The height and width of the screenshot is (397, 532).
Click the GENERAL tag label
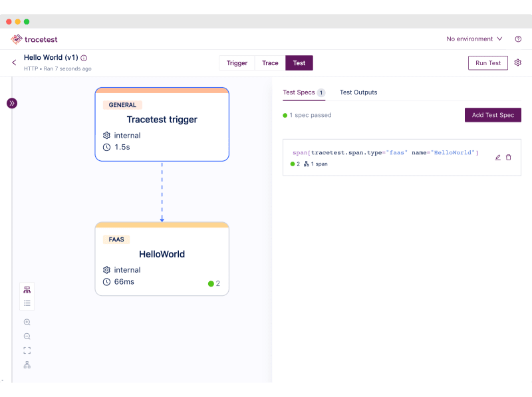(x=122, y=105)
